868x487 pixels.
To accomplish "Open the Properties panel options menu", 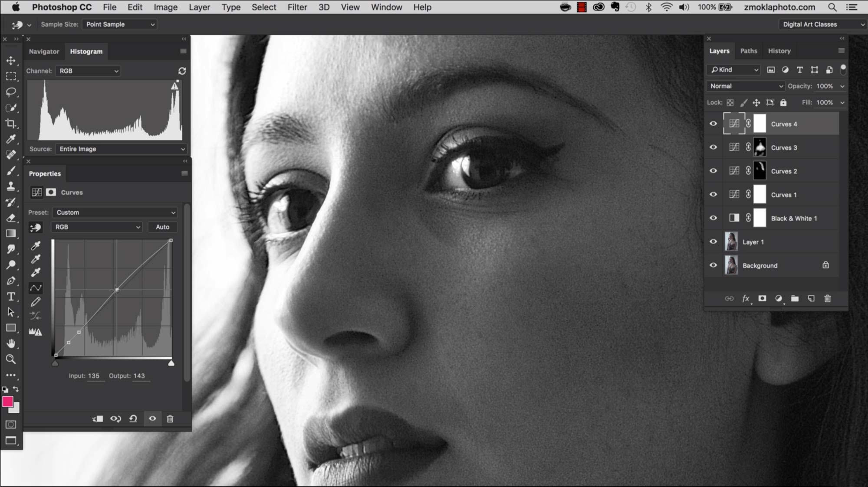I will 184,173.
